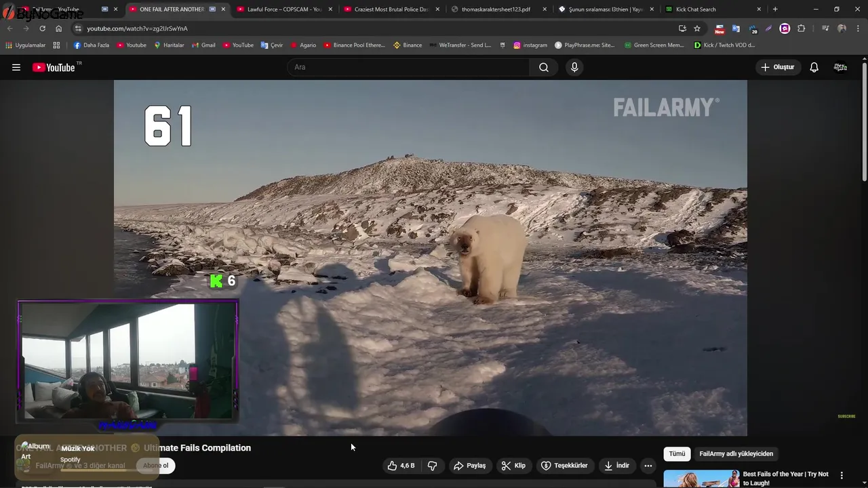Click the purple feather extension icon
Viewport: 868px width, 488px height.
coord(768,28)
